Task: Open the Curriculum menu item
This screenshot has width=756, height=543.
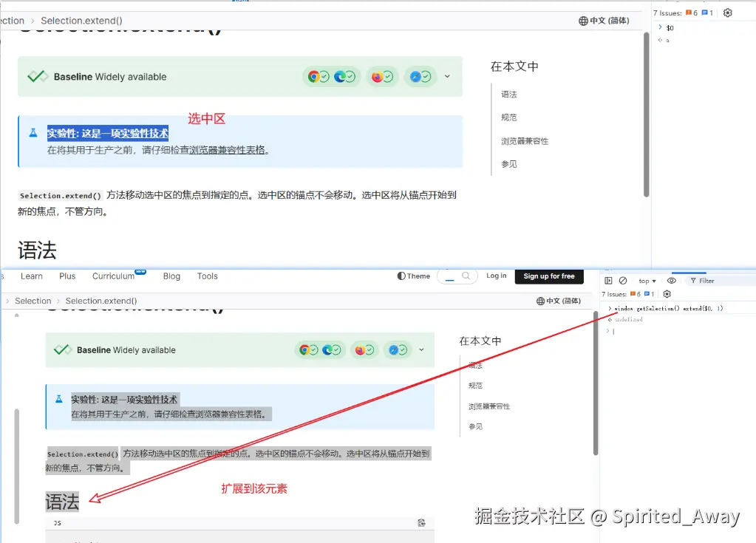Action: [x=113, y=276]
